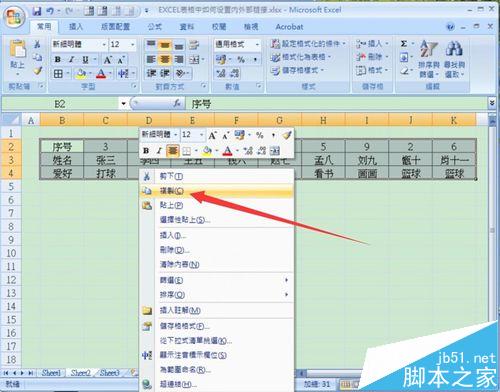Click the borders icon in the ribbon font group

click(58, 74)
